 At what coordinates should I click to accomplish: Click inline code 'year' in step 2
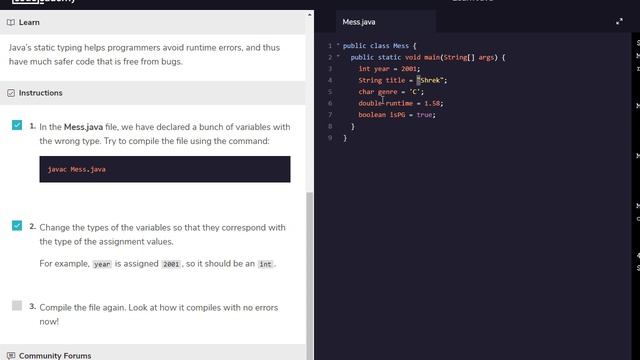102,264
